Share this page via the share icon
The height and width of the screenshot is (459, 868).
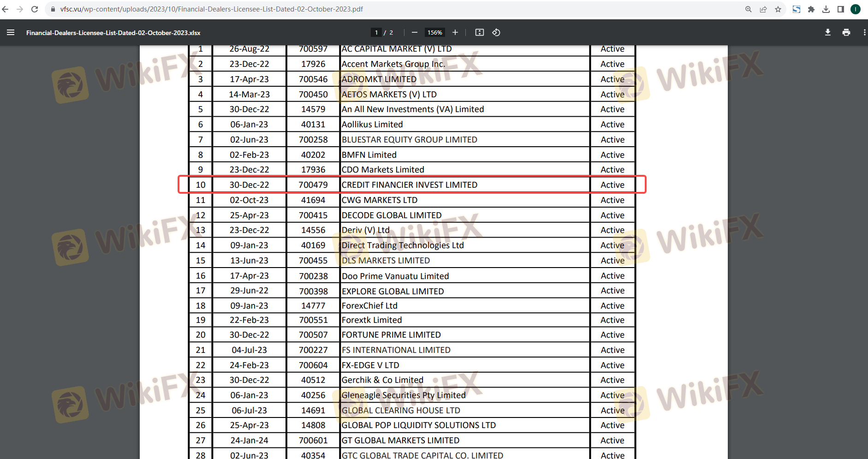click(763, 9)
